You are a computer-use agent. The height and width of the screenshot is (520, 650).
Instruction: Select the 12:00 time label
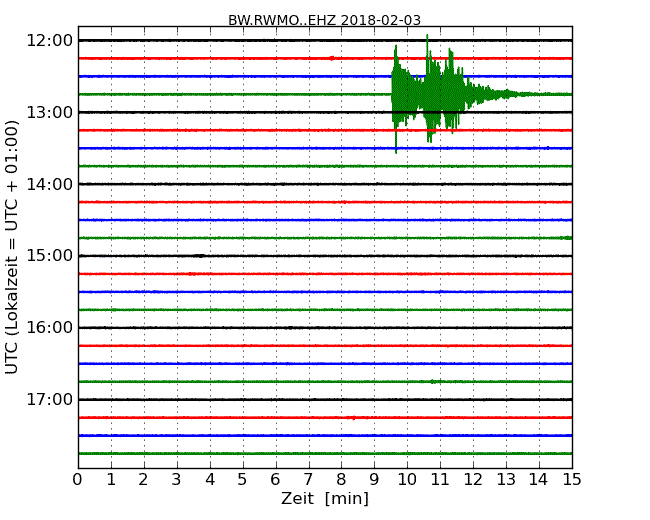[50, 41]
